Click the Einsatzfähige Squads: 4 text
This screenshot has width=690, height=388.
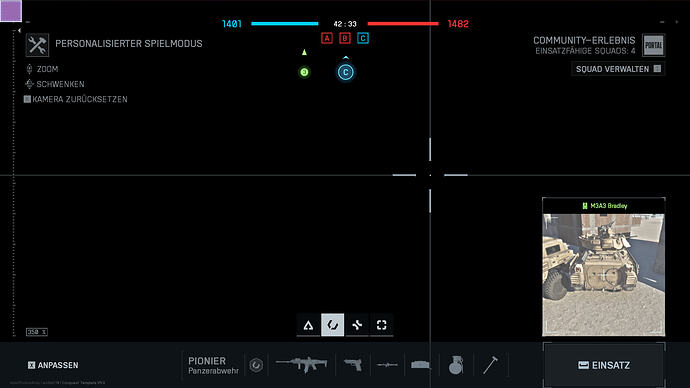coord(585,51)
